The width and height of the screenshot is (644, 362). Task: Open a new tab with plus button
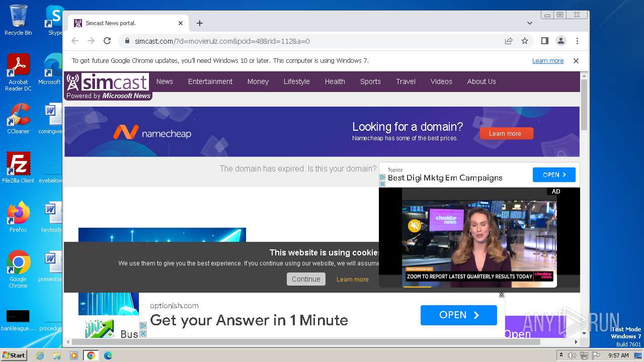point(200,23)
